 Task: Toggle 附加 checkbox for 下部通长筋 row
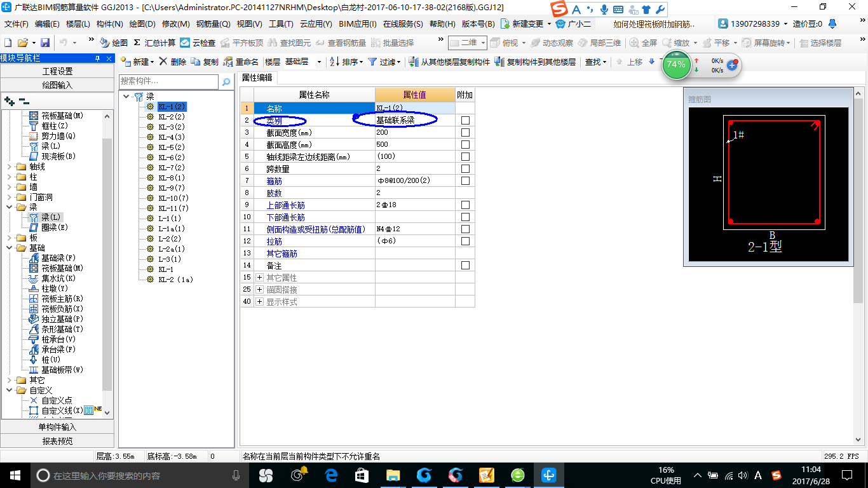click(x=465, y=217)
